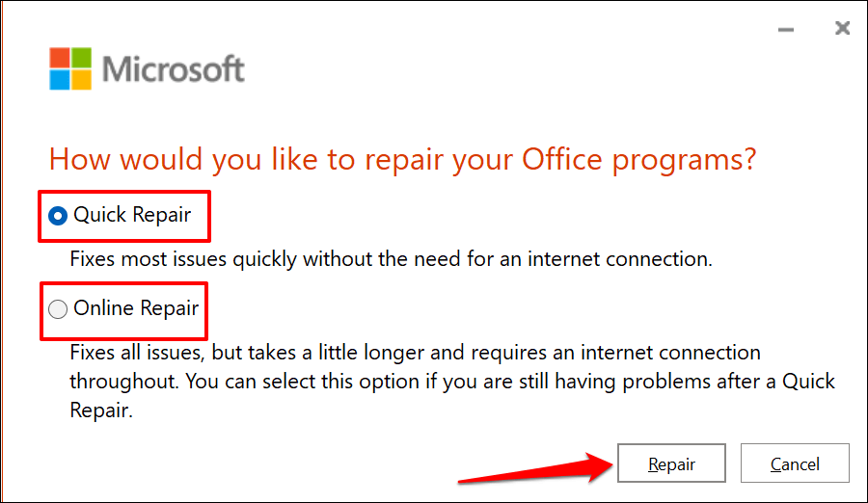Select the Quick Repair radio circle
This screenshot has height=503, width=868.
click(58, 216)
